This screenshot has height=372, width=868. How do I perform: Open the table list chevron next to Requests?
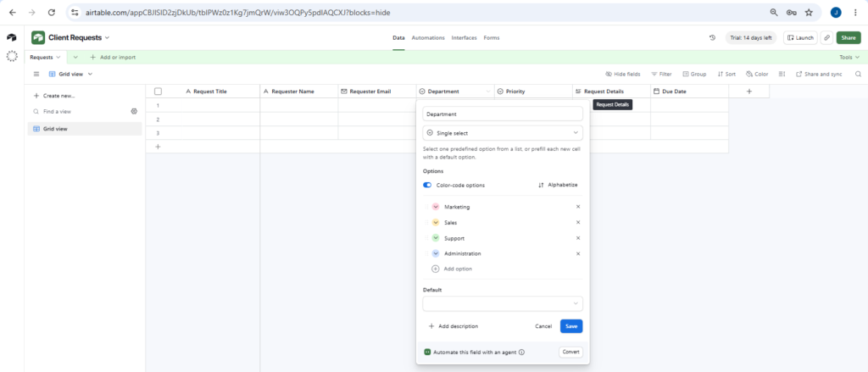75,57
